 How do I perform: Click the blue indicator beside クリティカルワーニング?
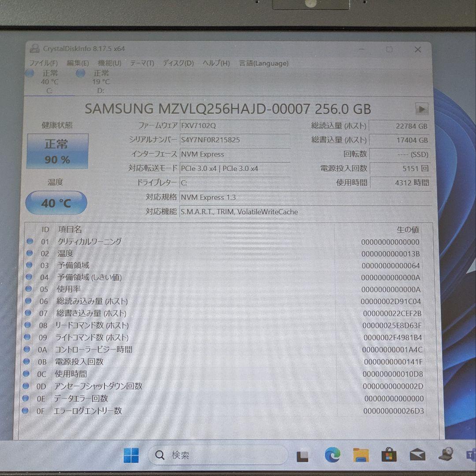[x=30, y=242]
